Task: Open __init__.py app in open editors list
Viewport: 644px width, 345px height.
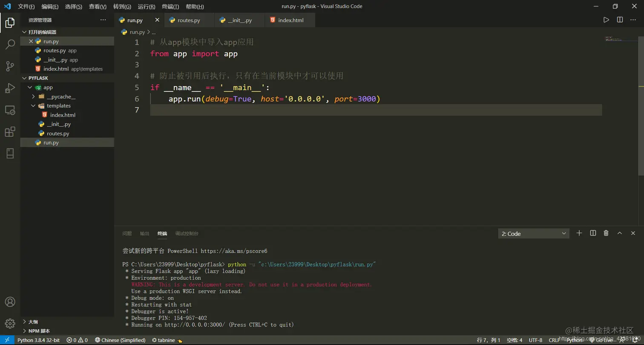Action: 67,60
